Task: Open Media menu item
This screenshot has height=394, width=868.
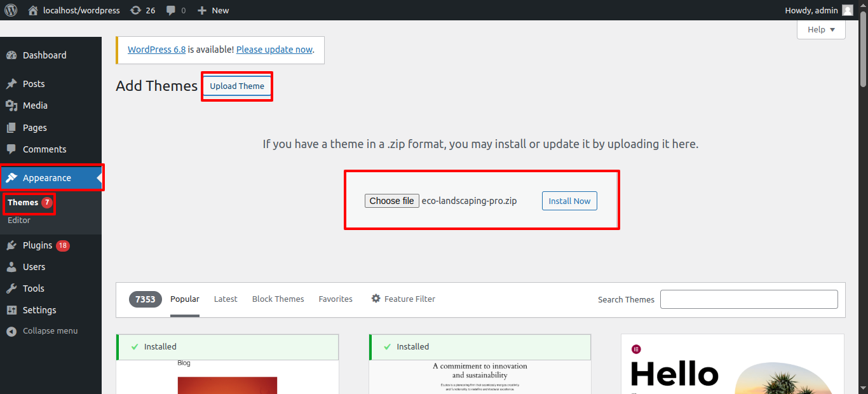Action: (x=51, y=105)
